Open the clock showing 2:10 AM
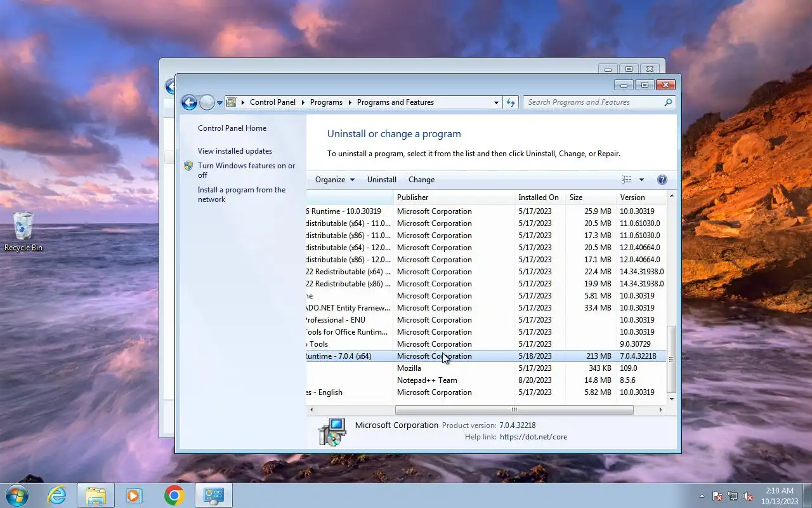 coord(778,495)
